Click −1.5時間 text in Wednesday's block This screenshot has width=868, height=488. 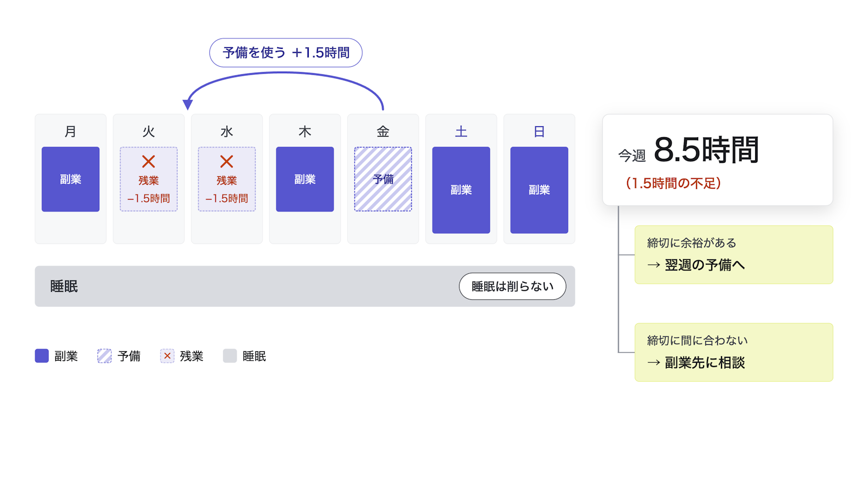227,198
